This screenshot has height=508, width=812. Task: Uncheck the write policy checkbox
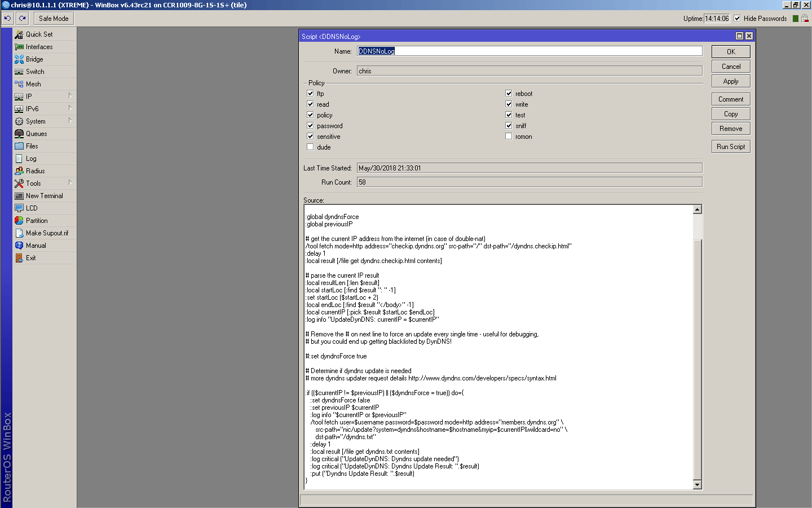click(509, 104)
